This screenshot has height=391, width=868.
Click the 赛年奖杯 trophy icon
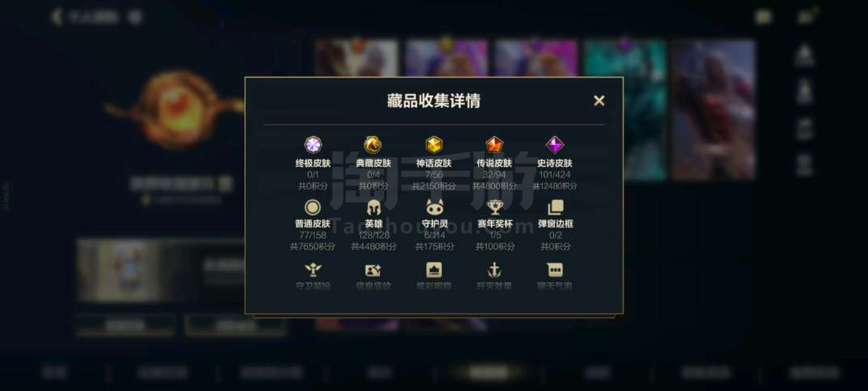[494, 208]
